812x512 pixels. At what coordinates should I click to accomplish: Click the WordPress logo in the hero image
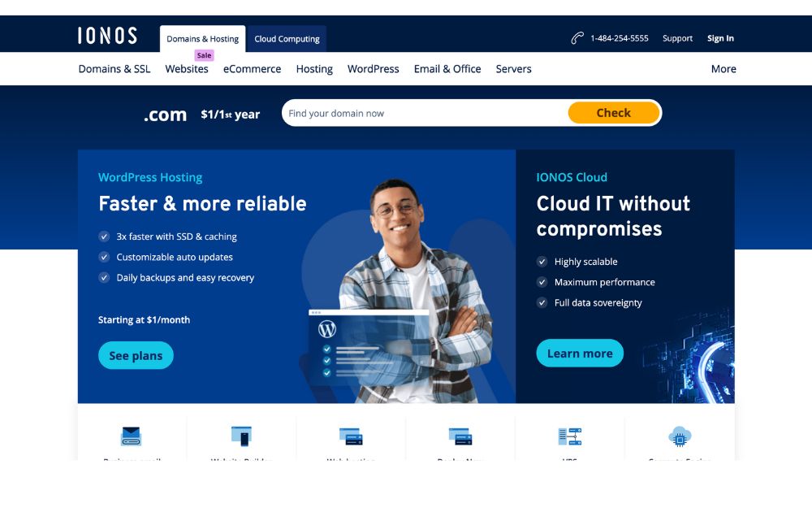[x=327, y=328]
